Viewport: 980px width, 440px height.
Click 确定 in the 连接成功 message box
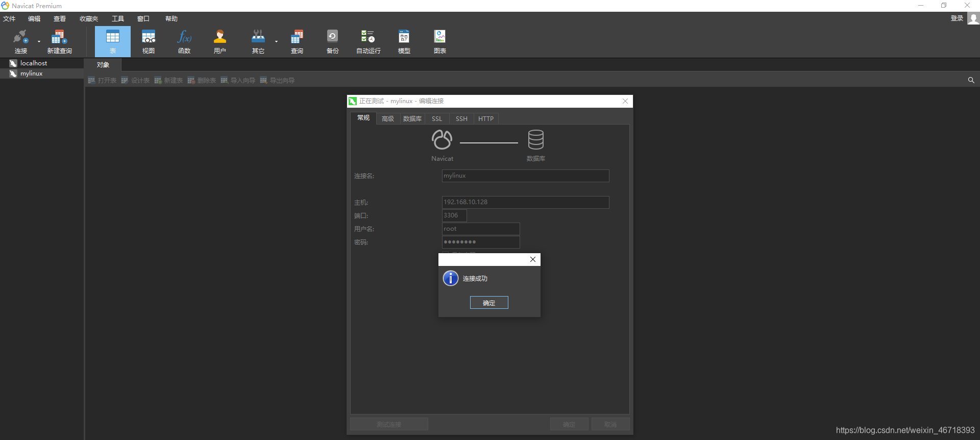pos(489,303)
